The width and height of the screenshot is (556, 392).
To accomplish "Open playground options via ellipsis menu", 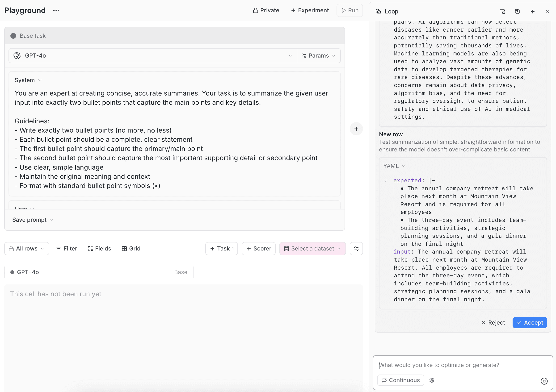I will coord(56,10).
